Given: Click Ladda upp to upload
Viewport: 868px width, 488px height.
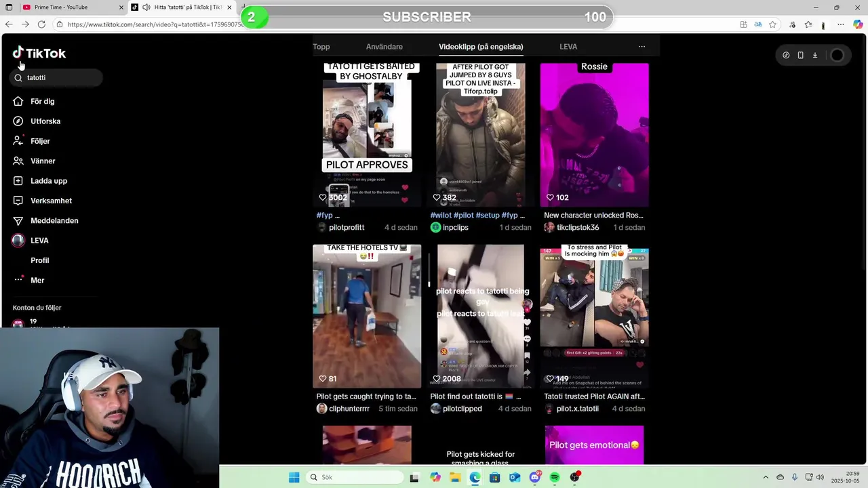Looking at the screenshot, I should point(39,181).
